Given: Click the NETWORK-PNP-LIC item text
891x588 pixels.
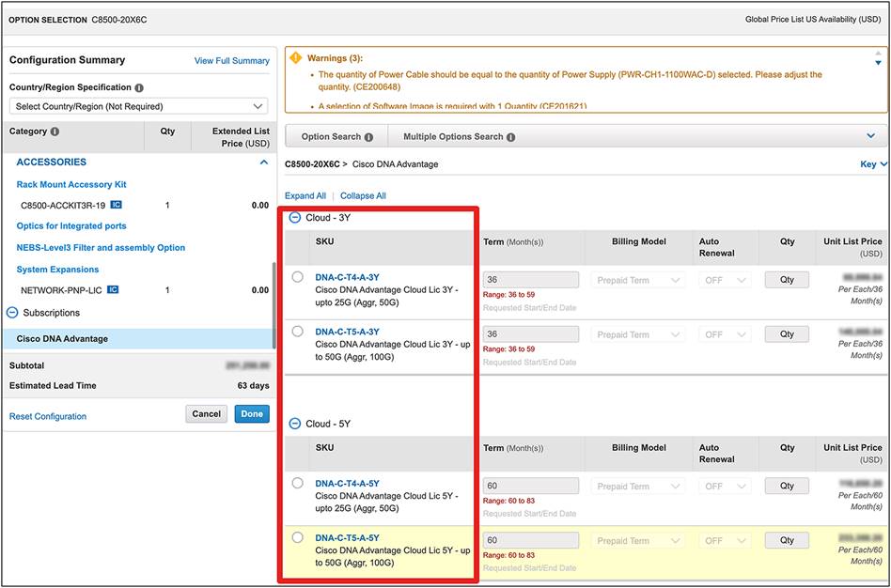Looking at the screenshot, I should click(61, 290).
